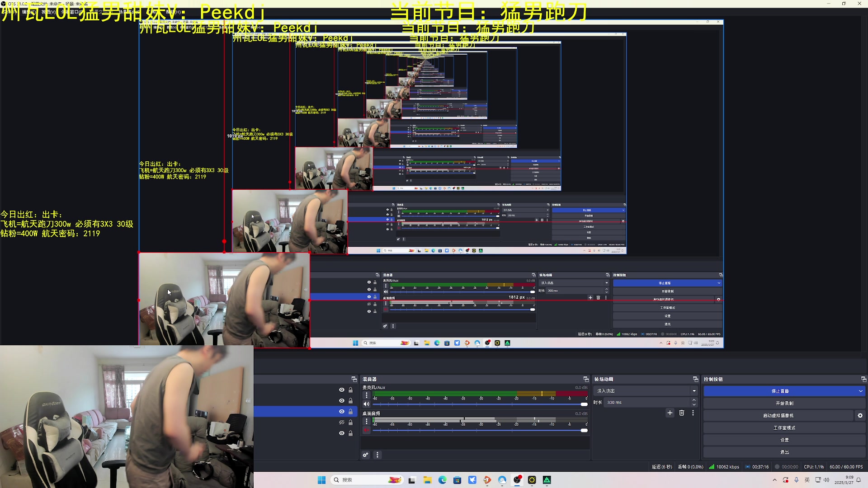The image size is (868, 488).
Task: Show the hidden source with crossed-out eye
Action: pos(342,422)
